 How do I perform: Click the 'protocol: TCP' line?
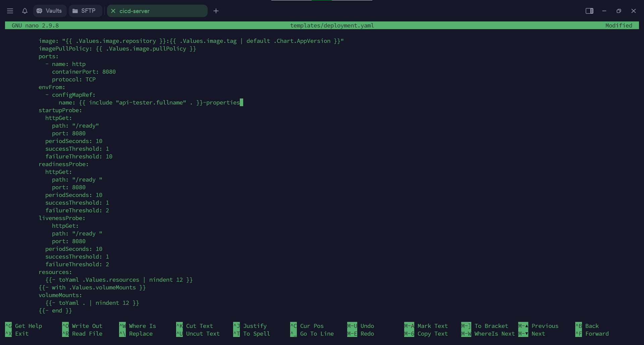click(74, 79)
